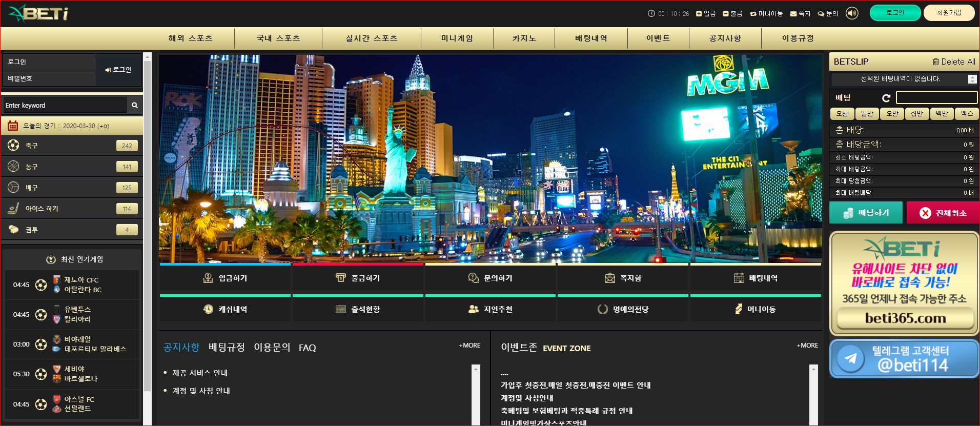Open 이용규정 menu item

tap(798, 38)
